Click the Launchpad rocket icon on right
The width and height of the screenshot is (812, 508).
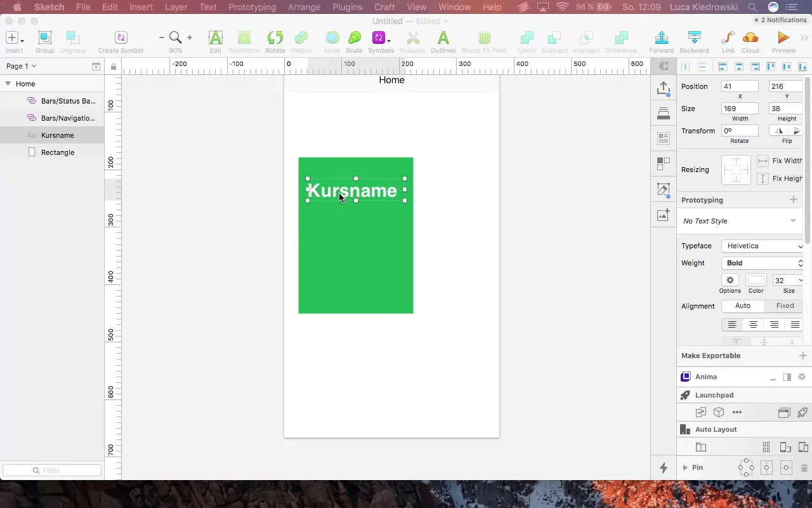pos(802,413)
